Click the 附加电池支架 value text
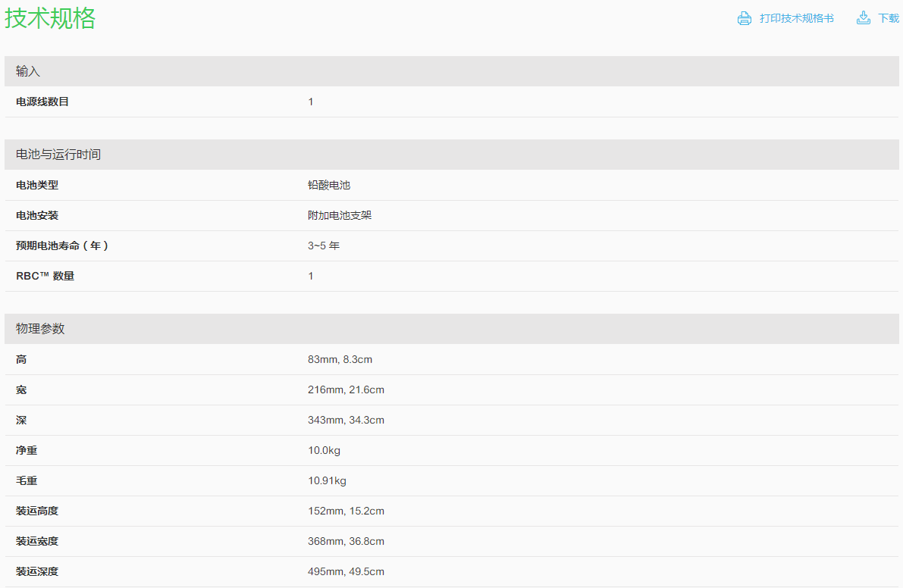Image resolution: width=903 pixels, height=588 pixels. pos(340,215)
